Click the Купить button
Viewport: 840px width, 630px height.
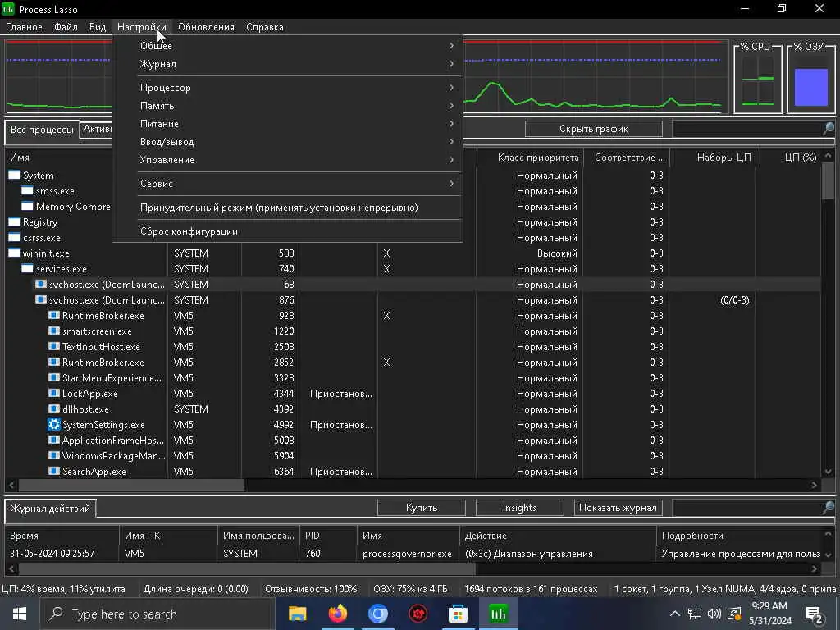pos(422,508)
